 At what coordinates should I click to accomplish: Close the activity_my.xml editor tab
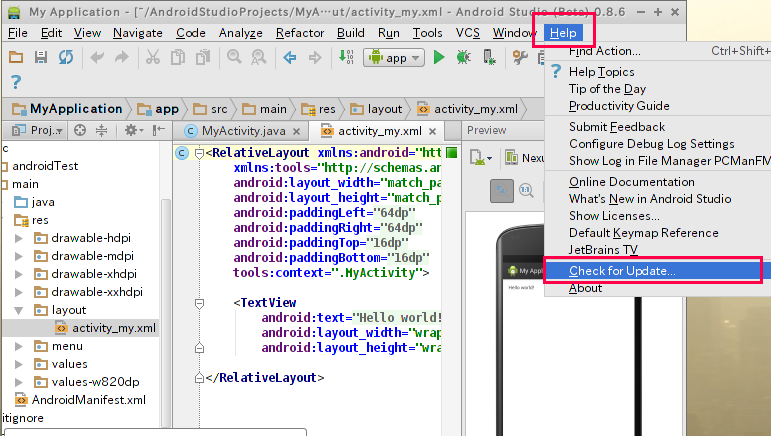[x=432, y=131]
